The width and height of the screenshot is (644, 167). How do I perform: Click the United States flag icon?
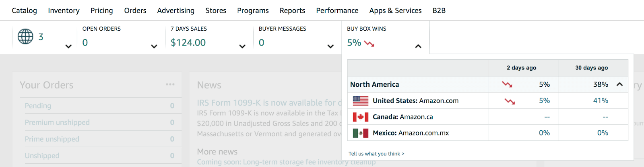[361, 101]
